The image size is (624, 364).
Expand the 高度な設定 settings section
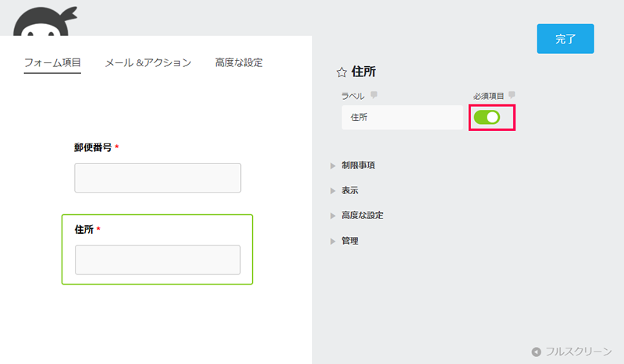tap(362, 215)
